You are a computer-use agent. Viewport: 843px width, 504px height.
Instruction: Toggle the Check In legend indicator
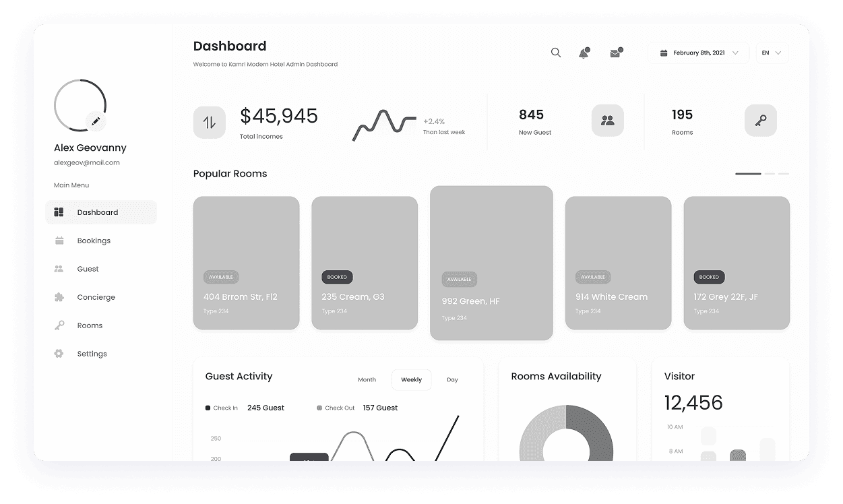pos(206,408)
